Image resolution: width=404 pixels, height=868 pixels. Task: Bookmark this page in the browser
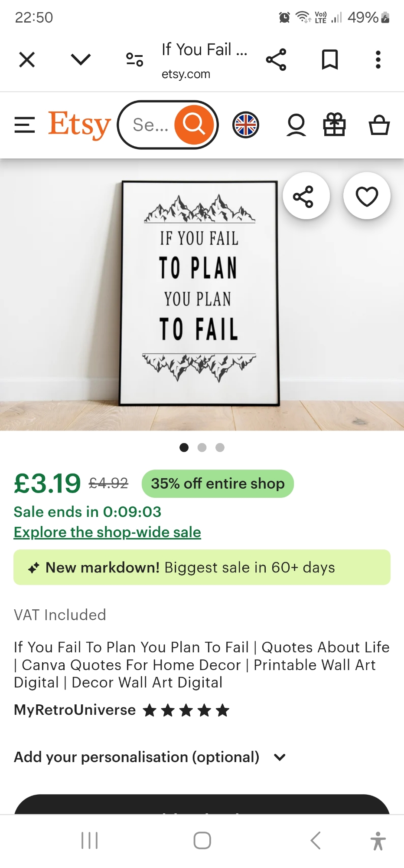point(329,59)
